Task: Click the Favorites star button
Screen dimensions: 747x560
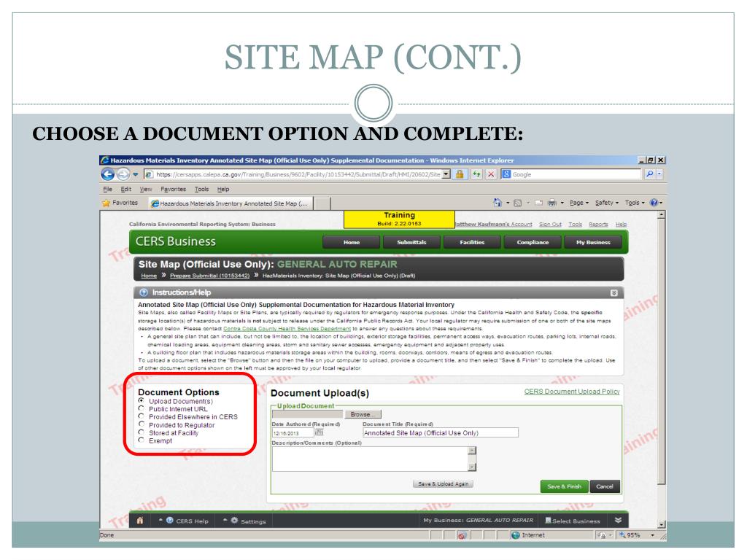Action: pos(120,203)
